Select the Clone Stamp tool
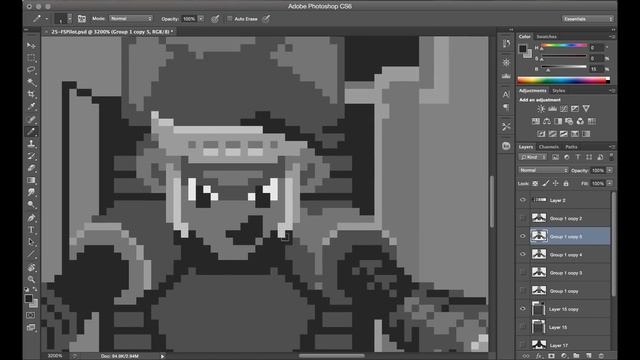The image size is (640, 360). point(31,144)
